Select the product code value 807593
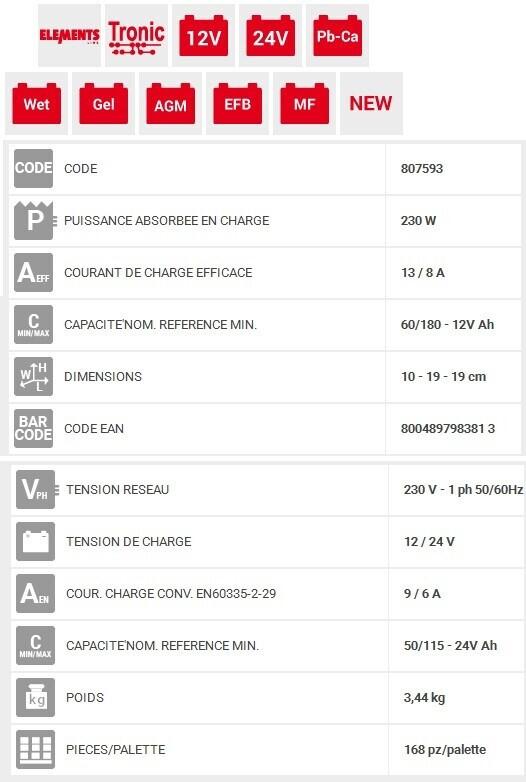526x782 pixels. (422, 169)
